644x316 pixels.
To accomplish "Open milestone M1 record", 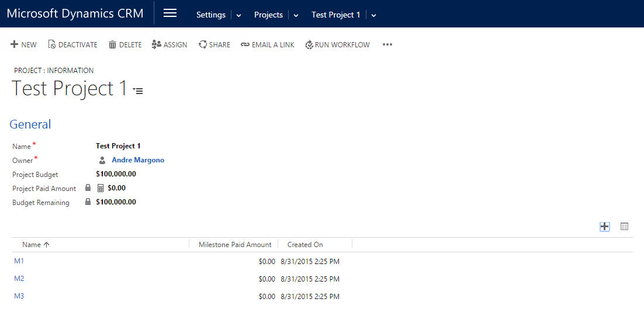I will pyautogui.click(x=19, y=261).
